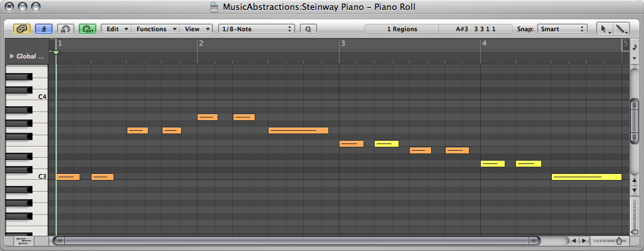
Task: Click the horizontal scroll left arrow
Action: (574, 241)
